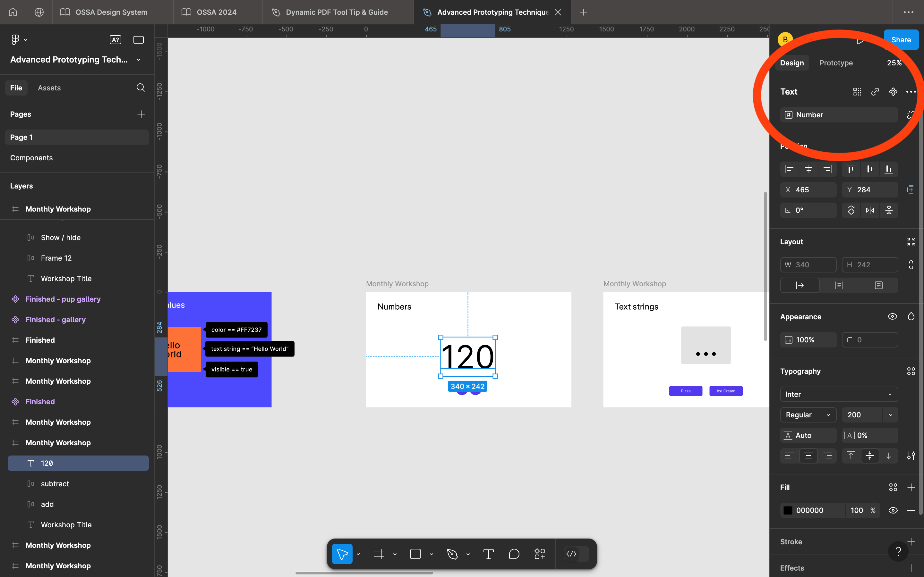Click the fill color swatch 000000

coord(788,510)
